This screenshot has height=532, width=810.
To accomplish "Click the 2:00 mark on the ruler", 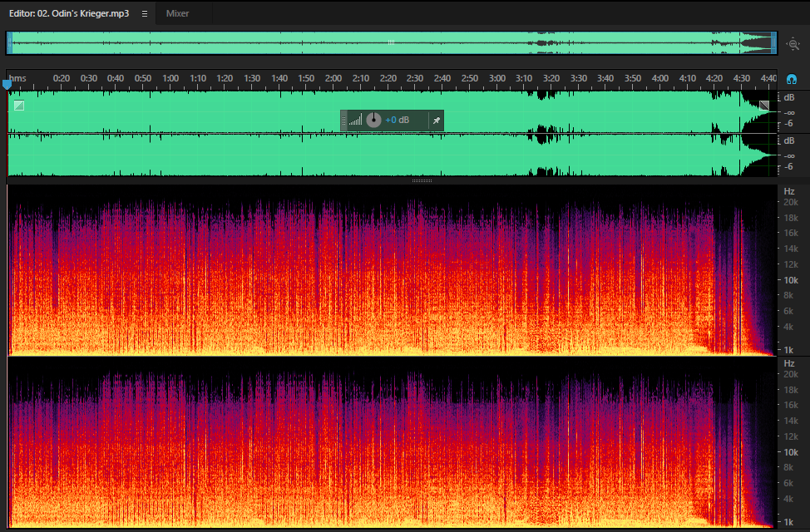I will point(333,78).
